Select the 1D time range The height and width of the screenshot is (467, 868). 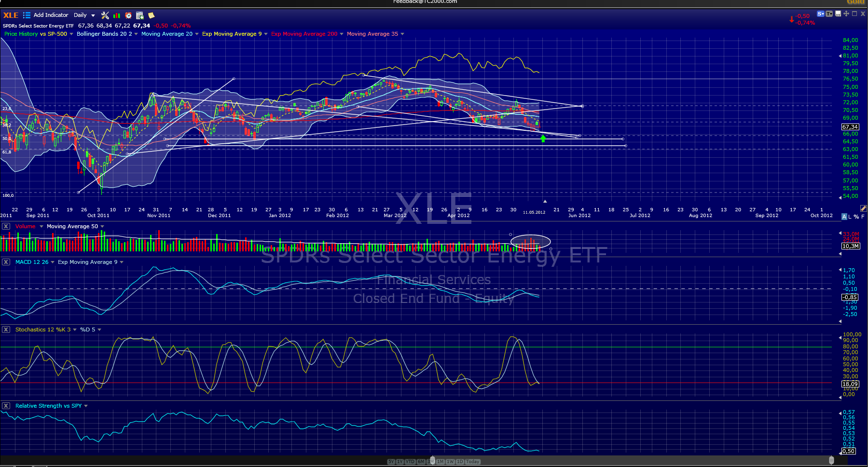460,462
